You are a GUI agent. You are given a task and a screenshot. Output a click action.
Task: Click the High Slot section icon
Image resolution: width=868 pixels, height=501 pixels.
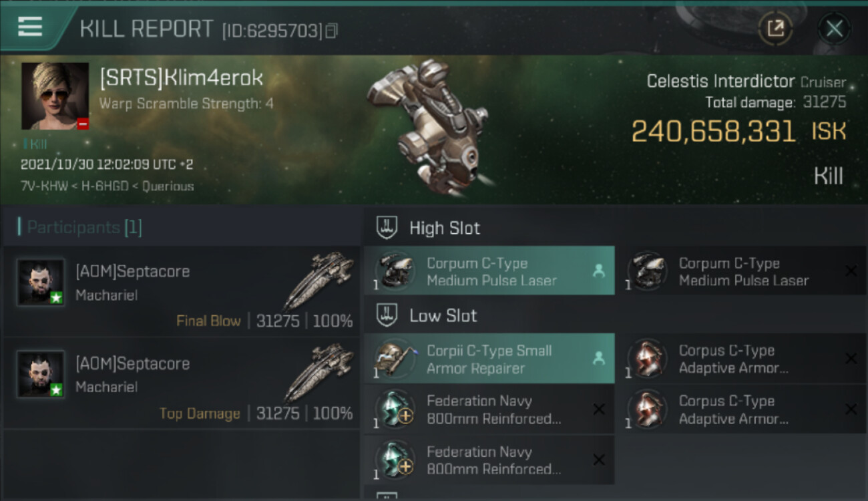[x=388, y=228]
